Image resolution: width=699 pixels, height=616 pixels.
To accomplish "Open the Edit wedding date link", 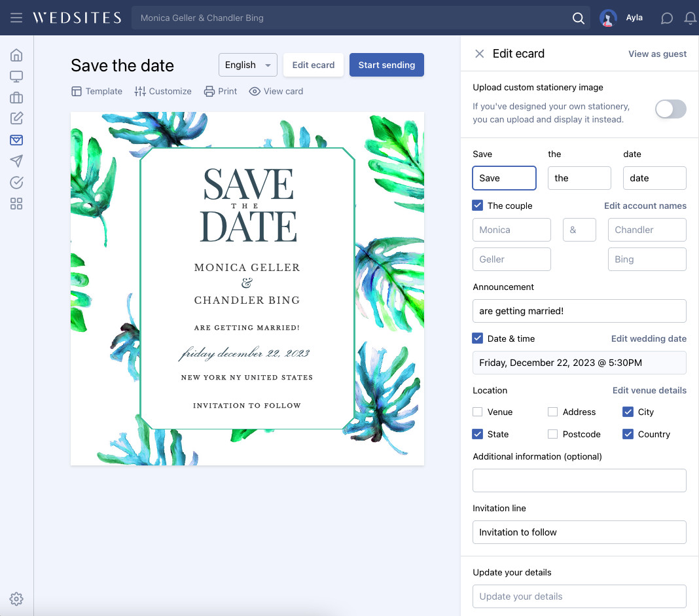I will coord(649,338).
